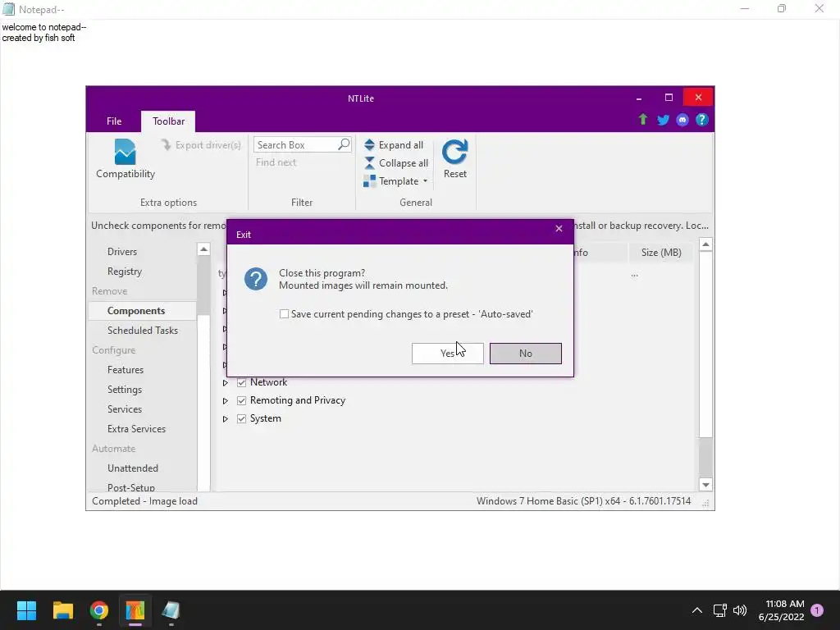Expand the Remoting and Privacy node
Image resolution: width=840 pixels, height=630 pixels.
(x=226, y=400)
